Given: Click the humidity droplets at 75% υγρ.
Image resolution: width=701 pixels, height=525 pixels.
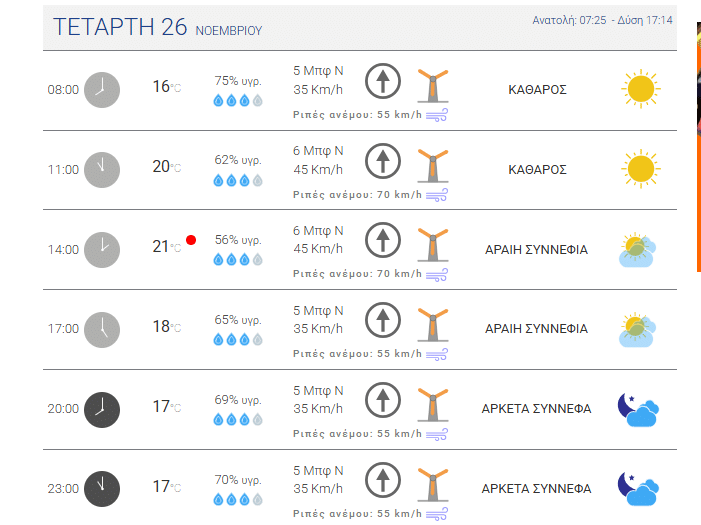Looking at the screenshot, I should click(238, 101).
